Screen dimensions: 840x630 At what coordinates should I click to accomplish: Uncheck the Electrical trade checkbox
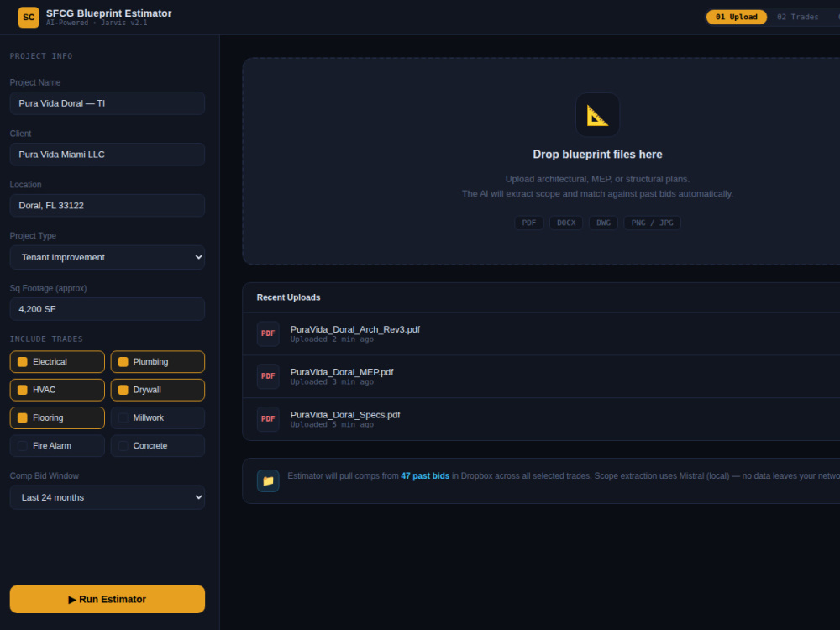23,361
